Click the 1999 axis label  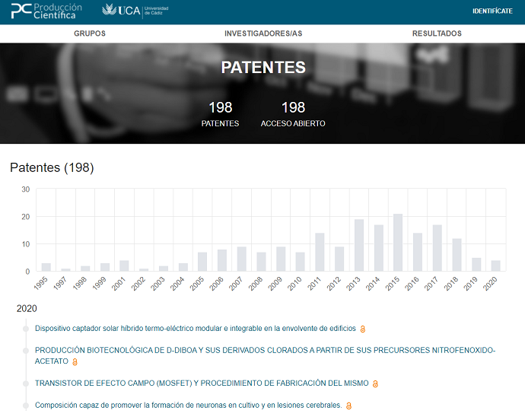click(x=100, y=284)
